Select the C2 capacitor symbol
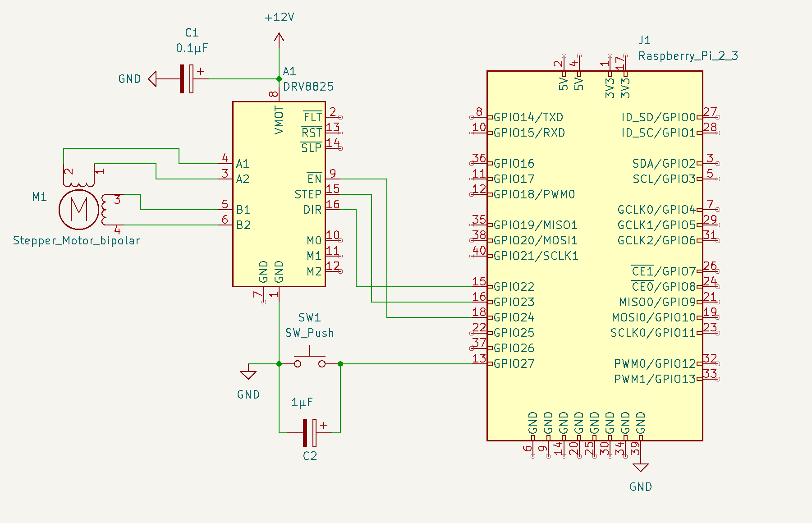812x523 pixels. (x=310, y=433)
